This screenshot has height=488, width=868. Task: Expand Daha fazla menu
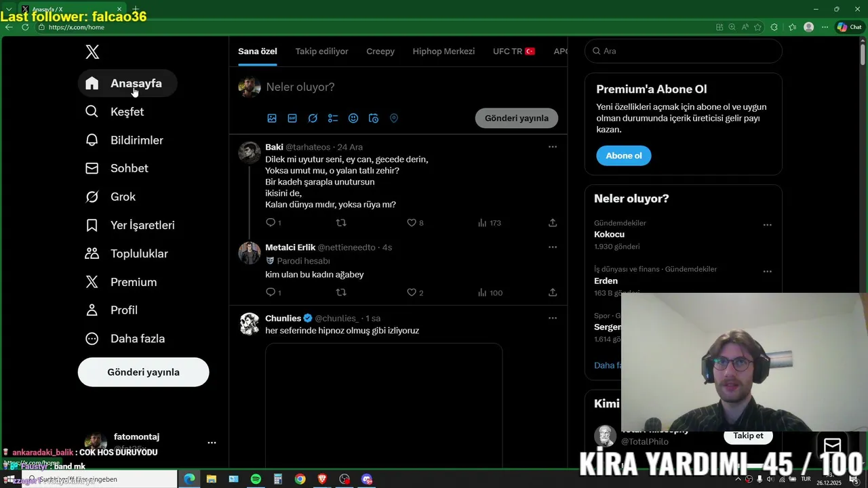(125, 338)
